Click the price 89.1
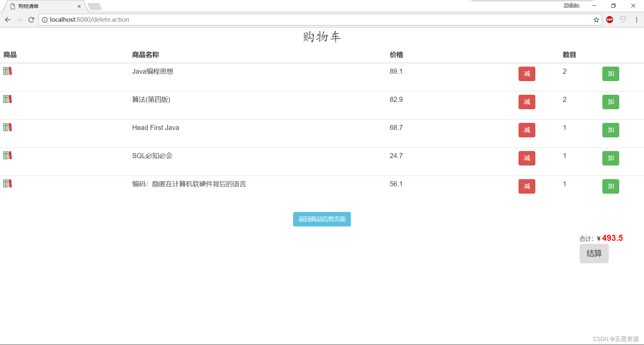Image resolution: width=644 pixels, height=345 pixels. [396, 71]
